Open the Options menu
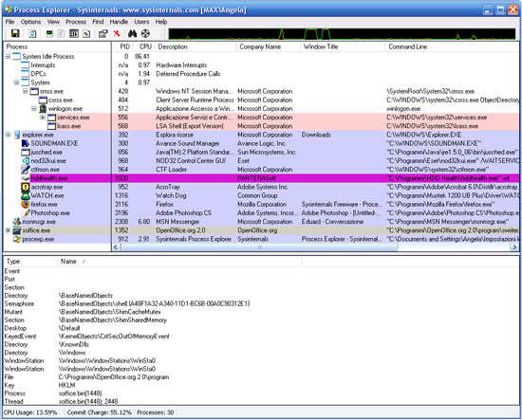The height and width of the screenshot is (420, 522). (x=31, y=22)
